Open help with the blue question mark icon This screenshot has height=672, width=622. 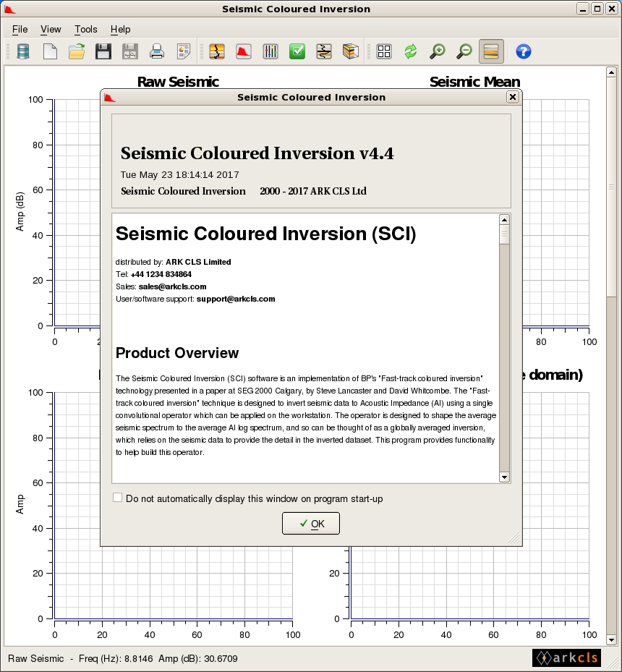[x=524, y=51]
